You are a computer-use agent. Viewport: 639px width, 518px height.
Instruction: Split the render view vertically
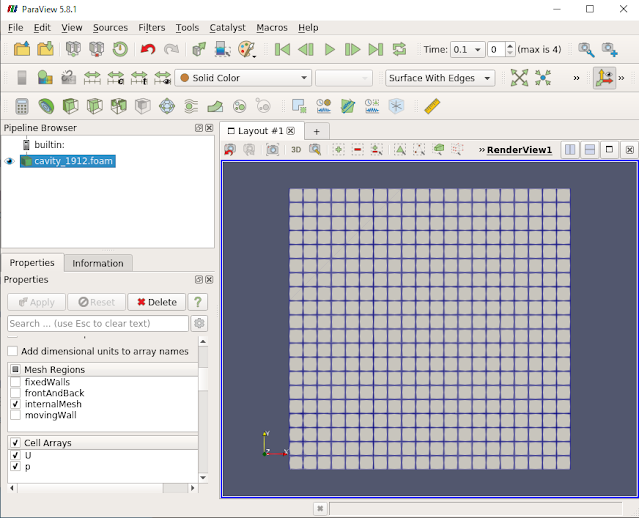pos(590,150)
